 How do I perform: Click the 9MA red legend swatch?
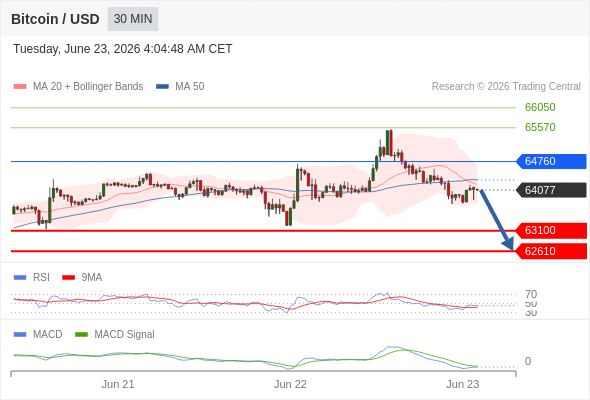pyautogui.click(x=68, y=278)
